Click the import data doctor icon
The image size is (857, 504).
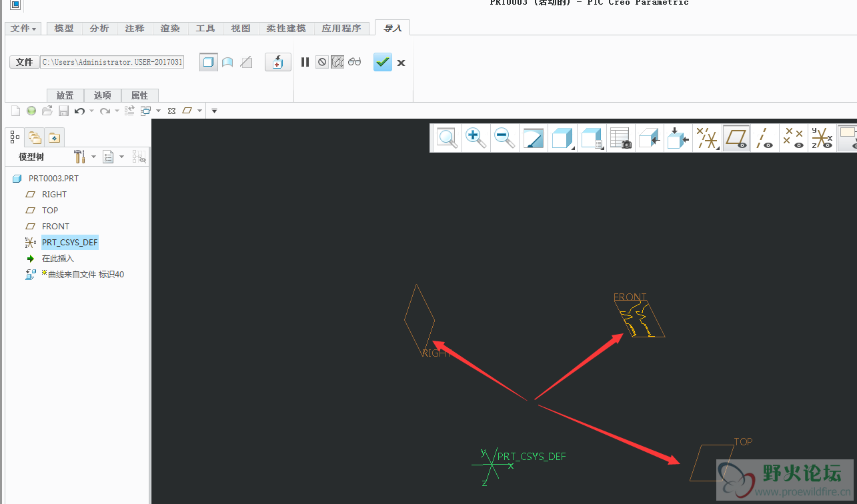[277, 62]
